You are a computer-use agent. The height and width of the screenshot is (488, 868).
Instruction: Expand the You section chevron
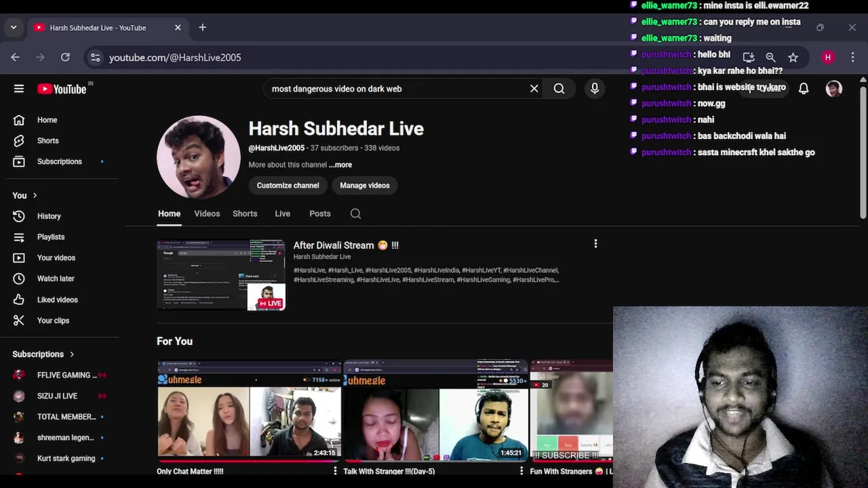tap(35, 195)
